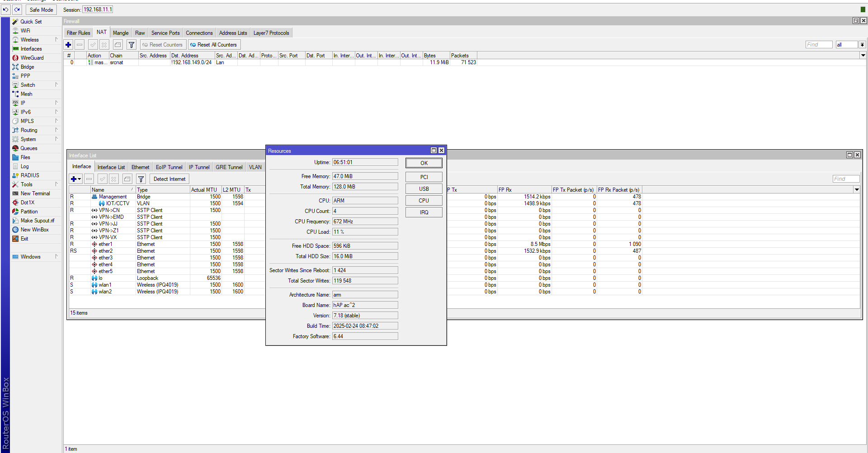
Task: Open the WiFi menu item
Action: click(x=25, y=31)
